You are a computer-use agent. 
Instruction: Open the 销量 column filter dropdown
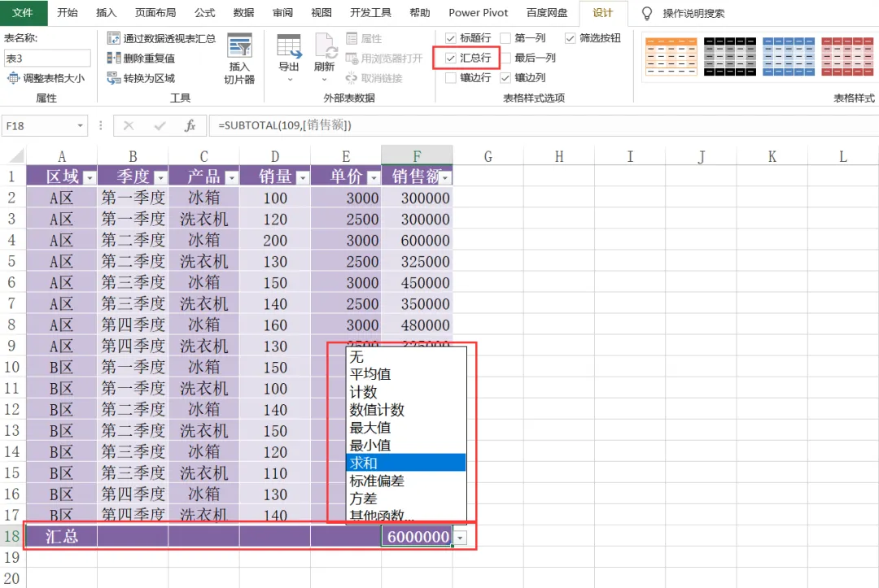(x=303, y=178)
